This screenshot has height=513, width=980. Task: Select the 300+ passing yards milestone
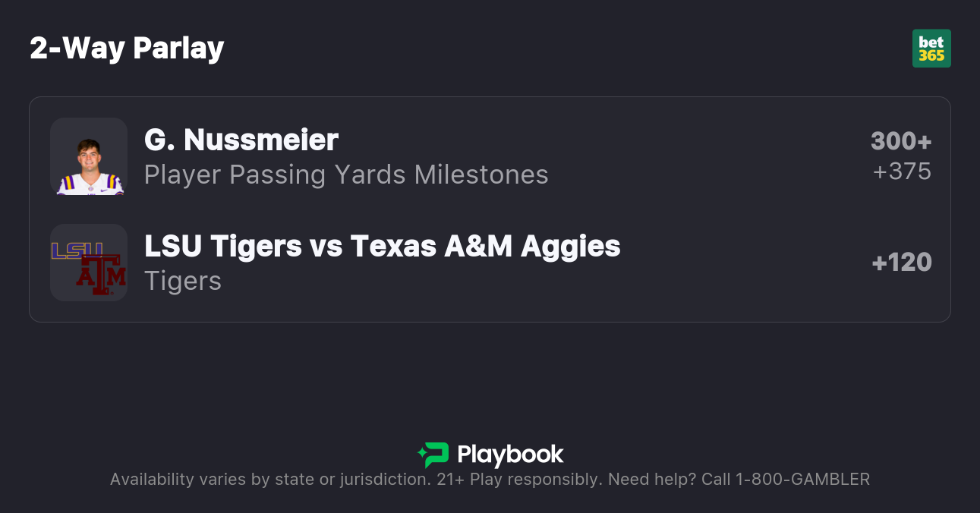[900, 141]
